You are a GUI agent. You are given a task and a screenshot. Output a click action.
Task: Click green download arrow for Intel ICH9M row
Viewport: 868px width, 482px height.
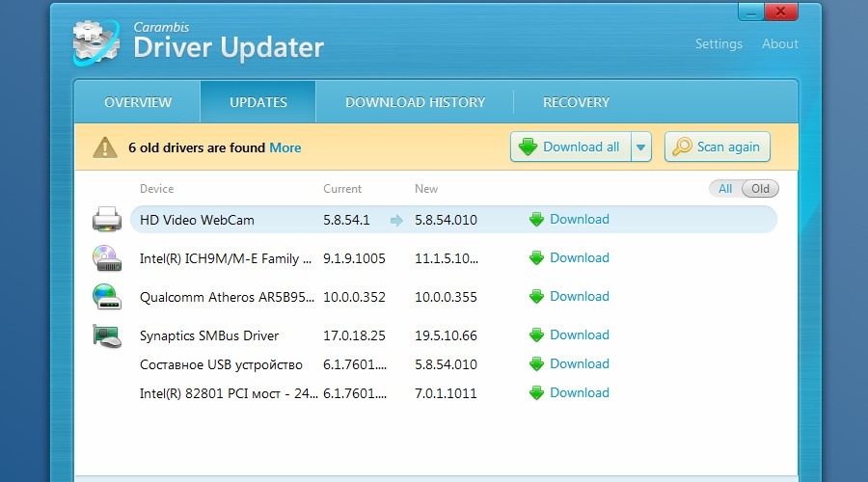pyautogui.click(x=536, y=258)
